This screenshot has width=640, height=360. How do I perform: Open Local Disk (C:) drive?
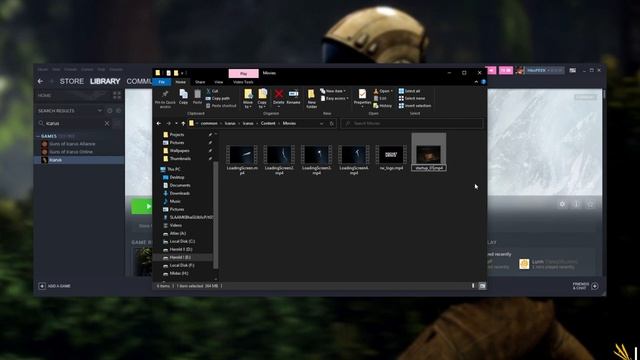click(182, 241)
